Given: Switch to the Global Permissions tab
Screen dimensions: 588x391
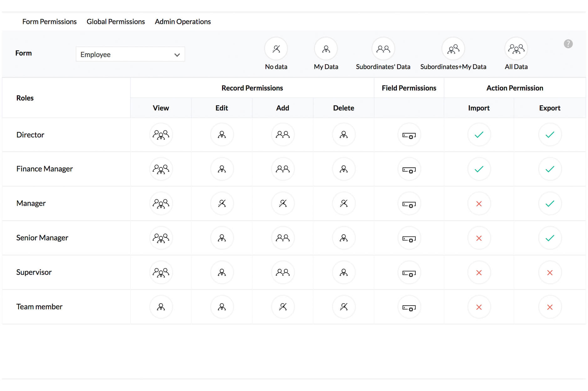Looking at the screenshot, I should pos(116,21).
